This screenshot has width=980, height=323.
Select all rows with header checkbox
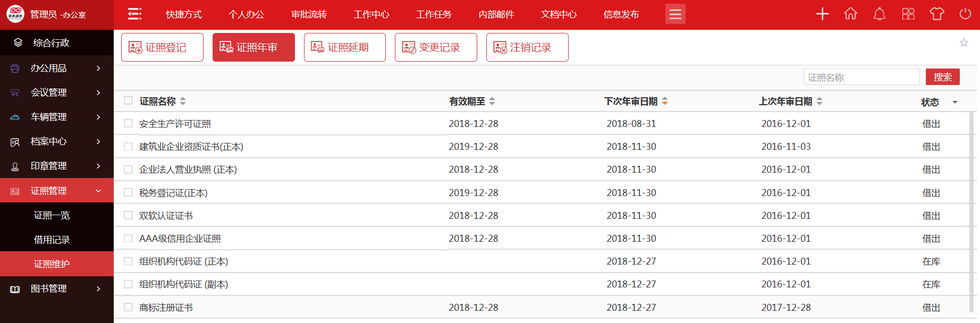click(128, 100)
